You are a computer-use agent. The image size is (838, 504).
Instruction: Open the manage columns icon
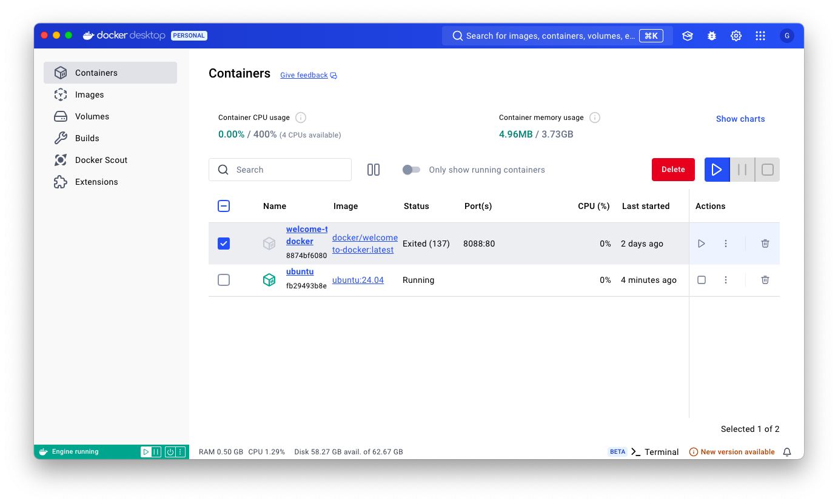374,170
